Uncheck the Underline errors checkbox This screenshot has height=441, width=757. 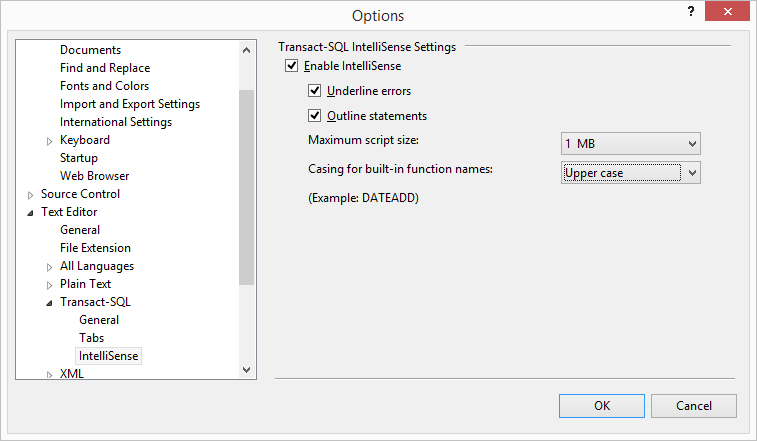coord(315,92)
